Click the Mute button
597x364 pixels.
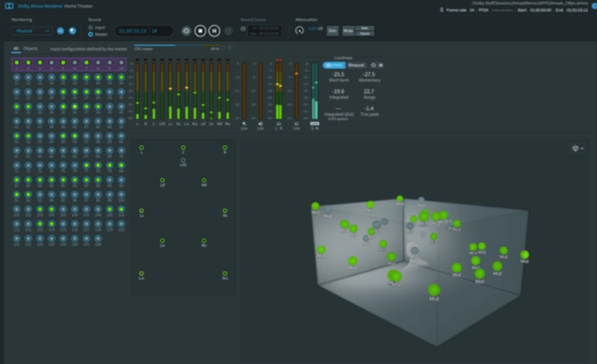point(348,30)
